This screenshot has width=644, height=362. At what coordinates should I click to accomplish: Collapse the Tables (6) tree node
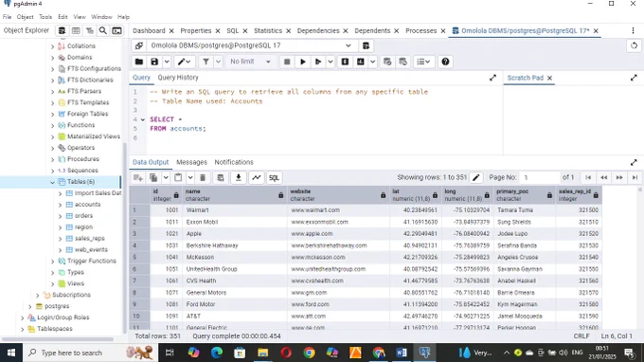pos(53,182)
